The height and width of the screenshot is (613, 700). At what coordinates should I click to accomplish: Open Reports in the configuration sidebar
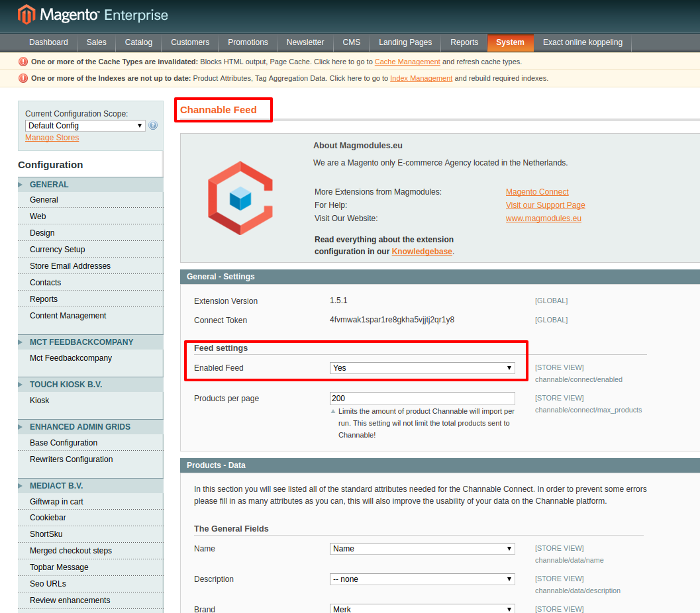pos(91,299)
